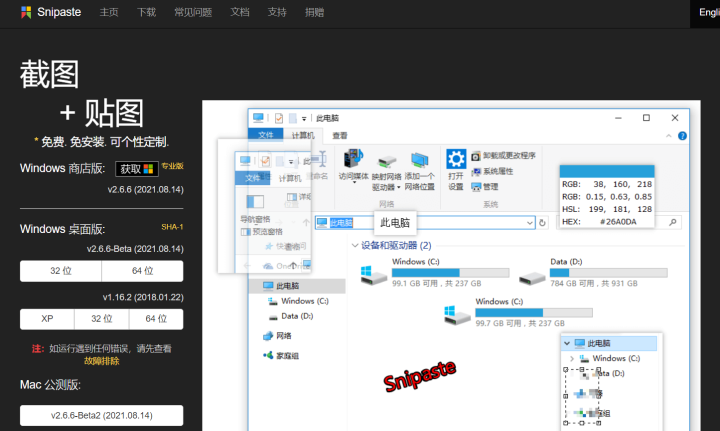Click the 此电脑 tooltip label
The image size is (720, 431).
395,223
